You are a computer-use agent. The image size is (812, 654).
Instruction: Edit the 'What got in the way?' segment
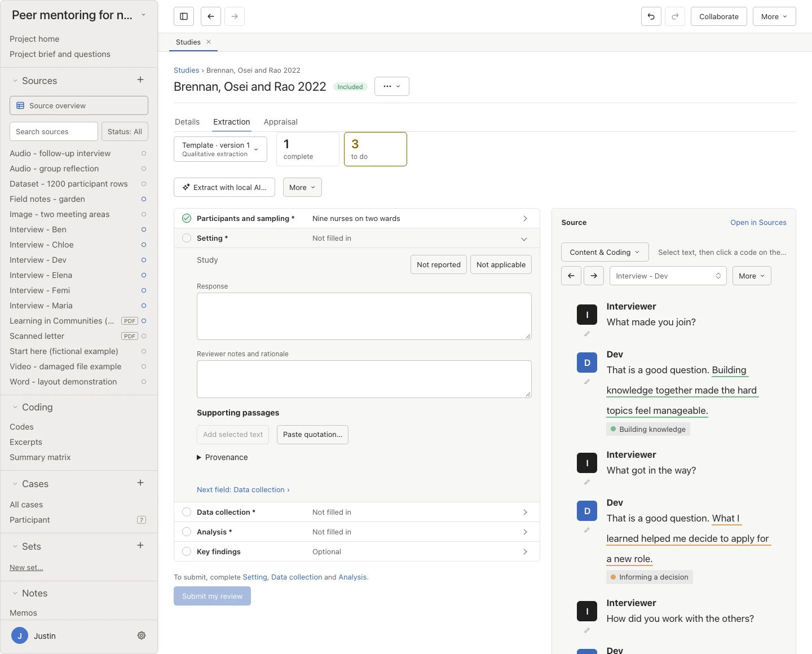[x=587, y=482]
